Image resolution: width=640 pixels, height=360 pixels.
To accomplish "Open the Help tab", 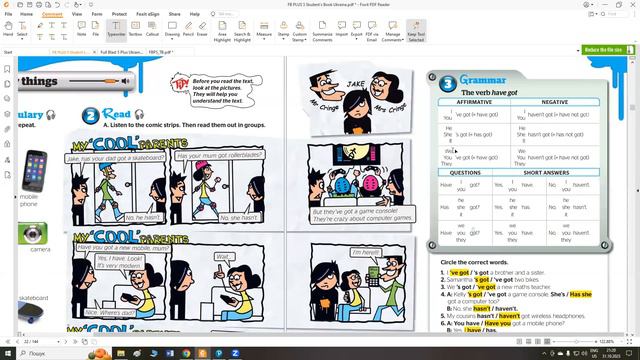I will click(195, 14).
